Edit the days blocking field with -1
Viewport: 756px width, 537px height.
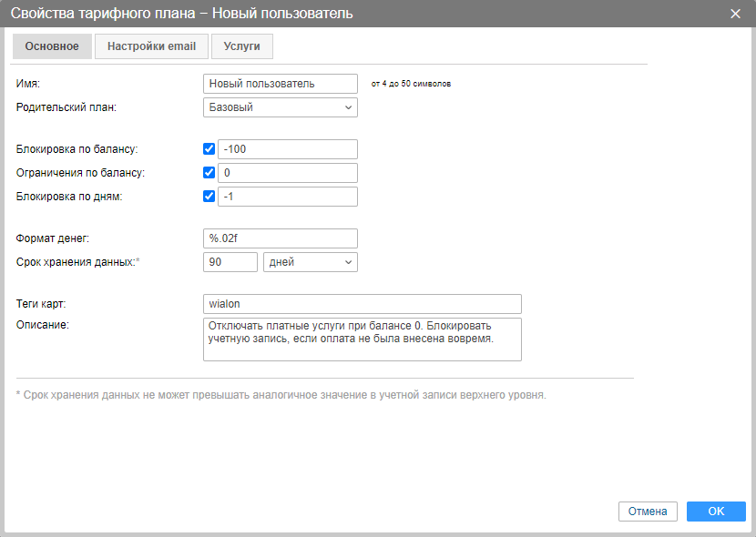288,197
